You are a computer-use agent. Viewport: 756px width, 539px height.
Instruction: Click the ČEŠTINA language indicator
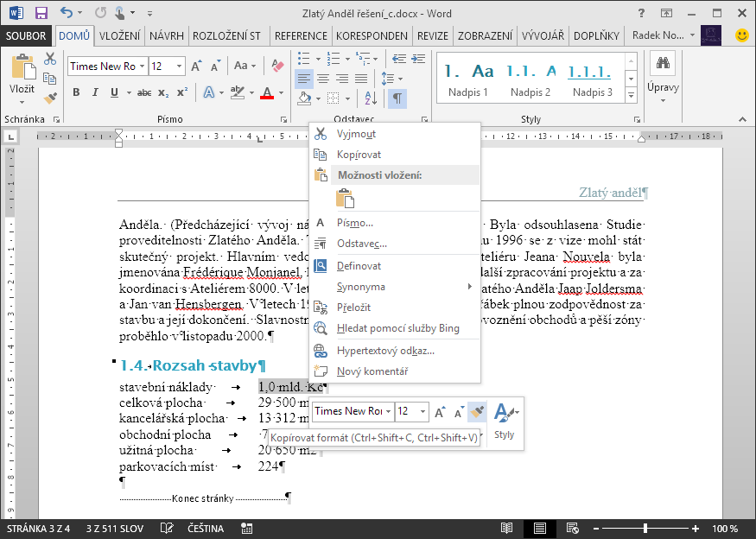(206, 529)
